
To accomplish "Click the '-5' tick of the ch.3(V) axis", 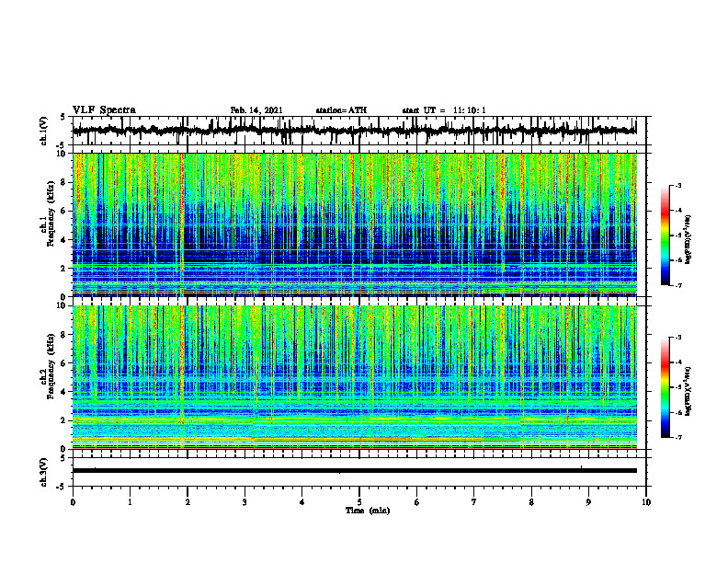I will (x=62, y=487).
